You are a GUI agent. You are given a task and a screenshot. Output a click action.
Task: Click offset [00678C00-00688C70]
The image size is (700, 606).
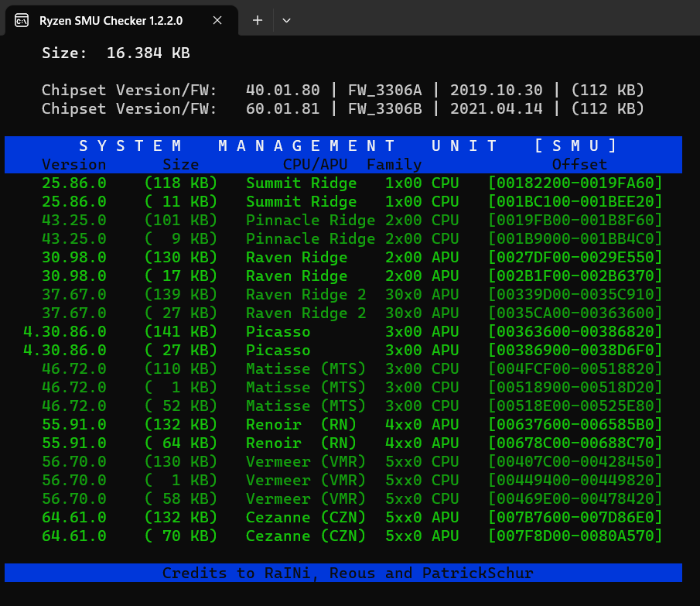tap(575, 443)
